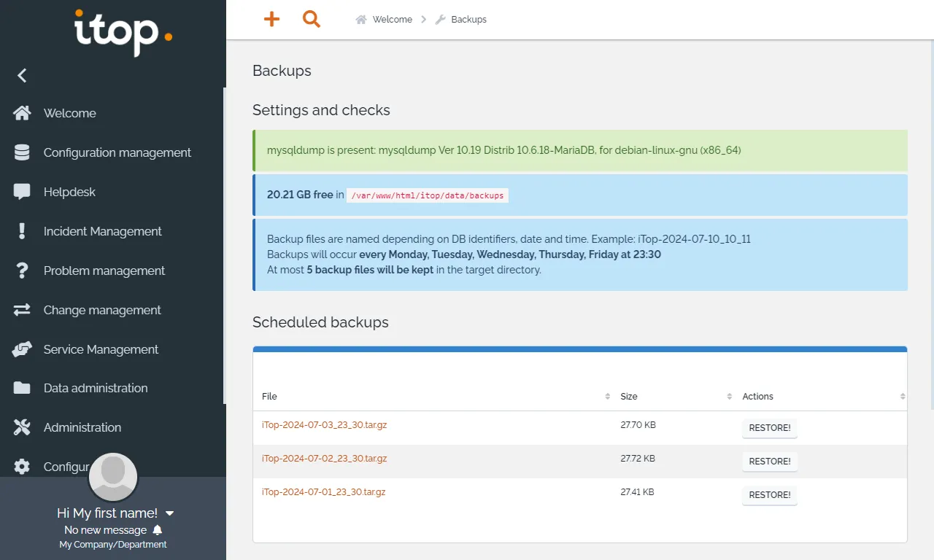Click the iTop logo
This screenshot has height=560, width=934.
123,33
